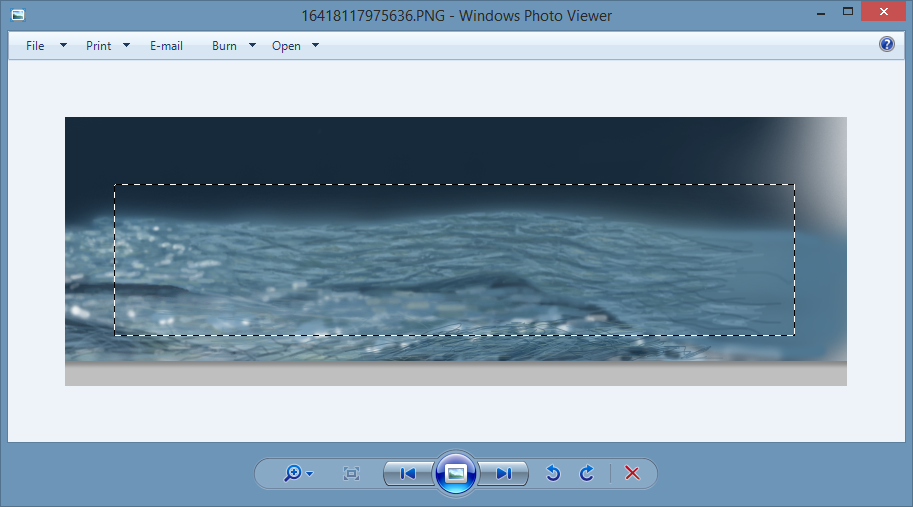Go to the previous photo
Image resolution: width=913 pixels, height=507 pixels.
pos(408,474)
